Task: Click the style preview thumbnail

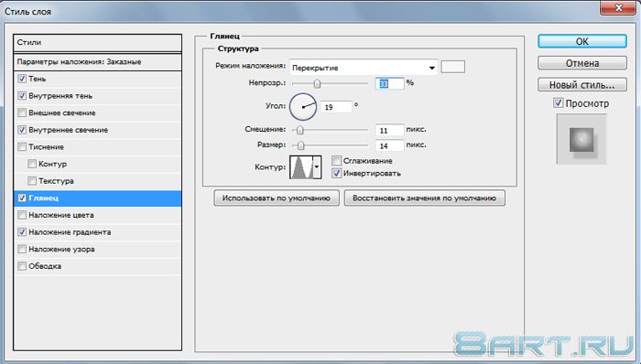Action: pyautogui.click(x=581, y=140)
